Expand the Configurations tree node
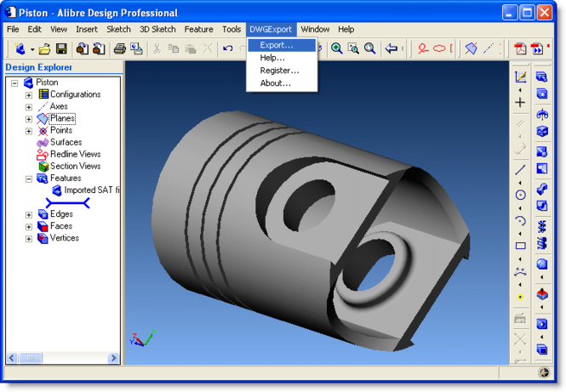This screenshot has height=392, width=566. pyautogui.click(x=29, y=95)
